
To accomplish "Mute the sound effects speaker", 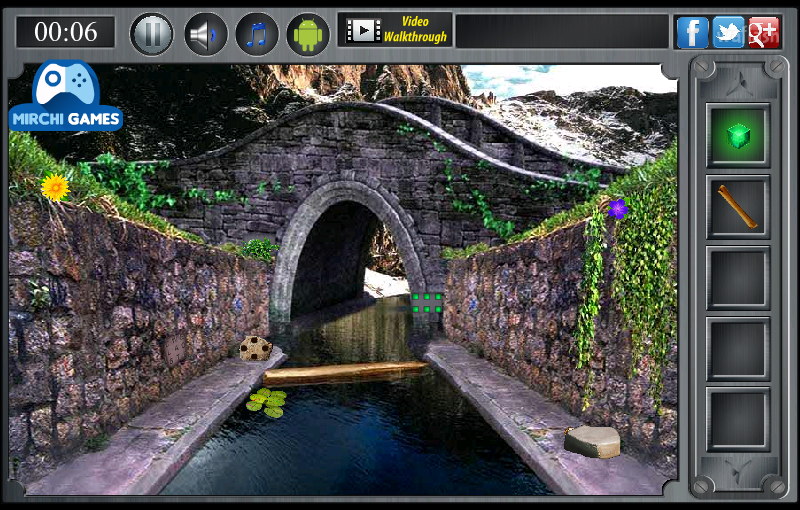I will 205,34.
